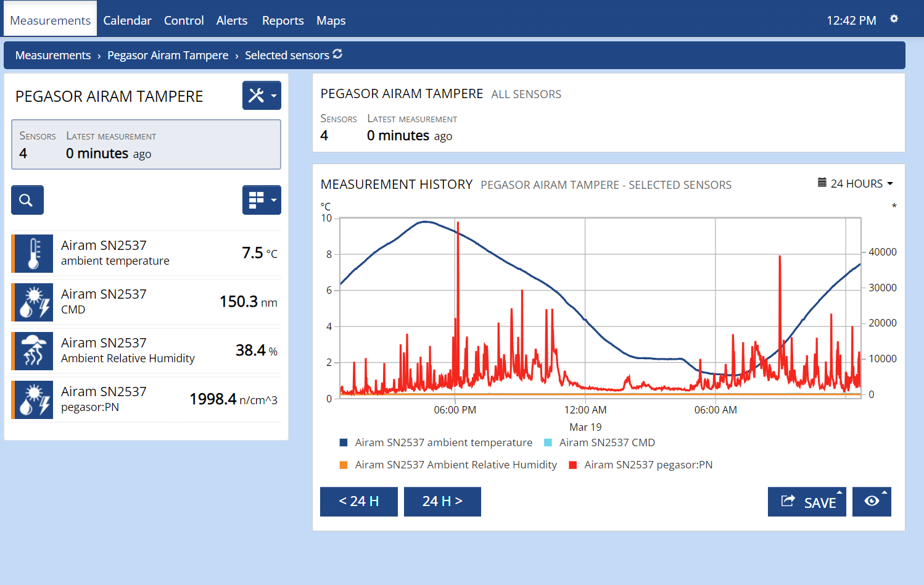Click the orange Relative Humidity legend swatch
924x585 pixels.
tap(344, 465)
